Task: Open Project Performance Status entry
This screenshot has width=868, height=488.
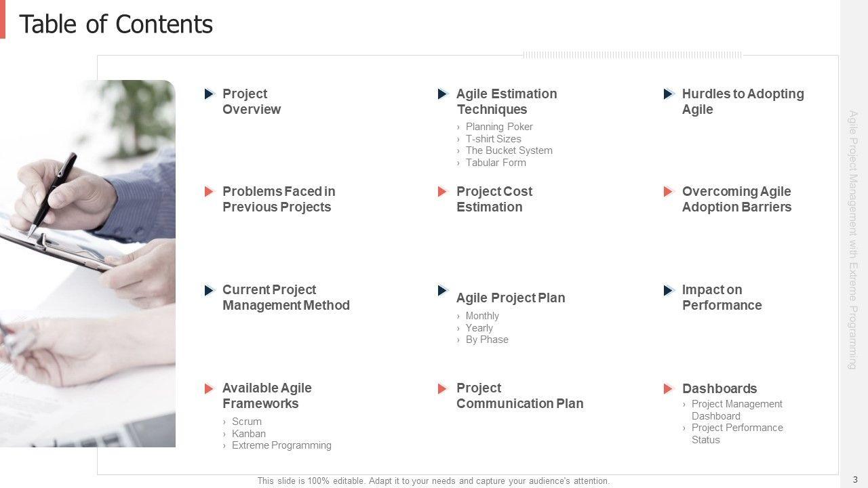Action: pos(736,434)
